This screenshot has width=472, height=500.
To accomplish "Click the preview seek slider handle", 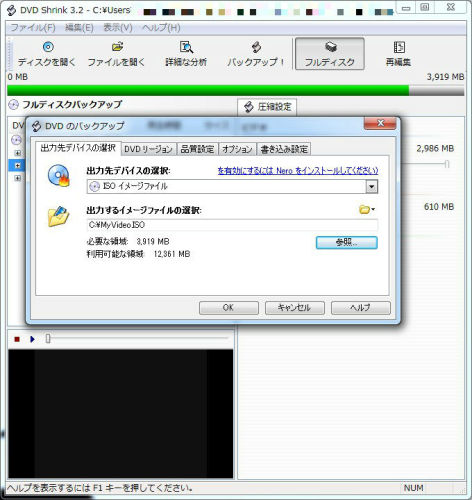I will coord(48,339).
